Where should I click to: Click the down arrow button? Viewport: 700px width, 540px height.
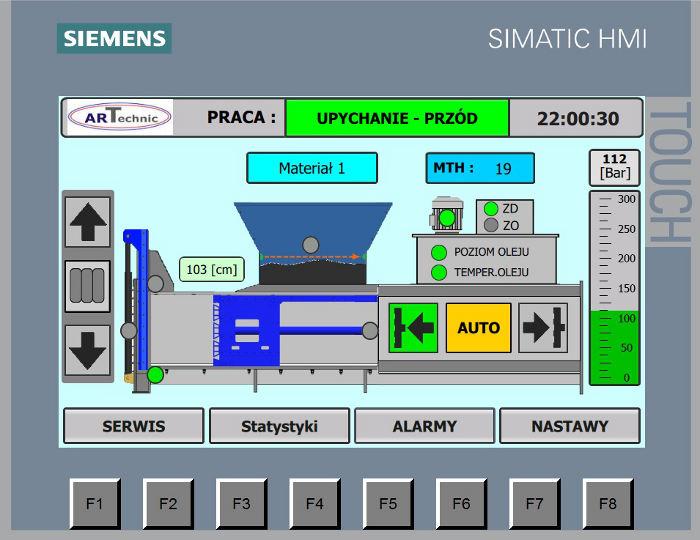(x=88, y=350)
